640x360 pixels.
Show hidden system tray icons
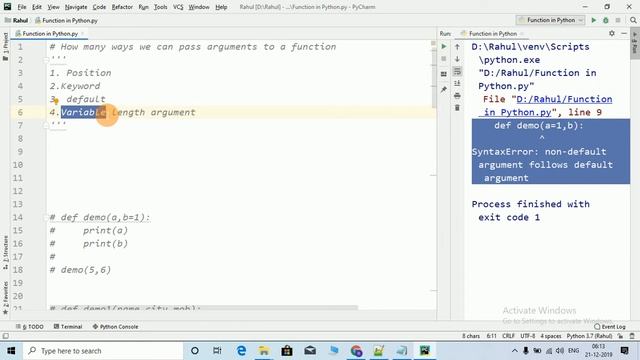[x=514, y=351]
